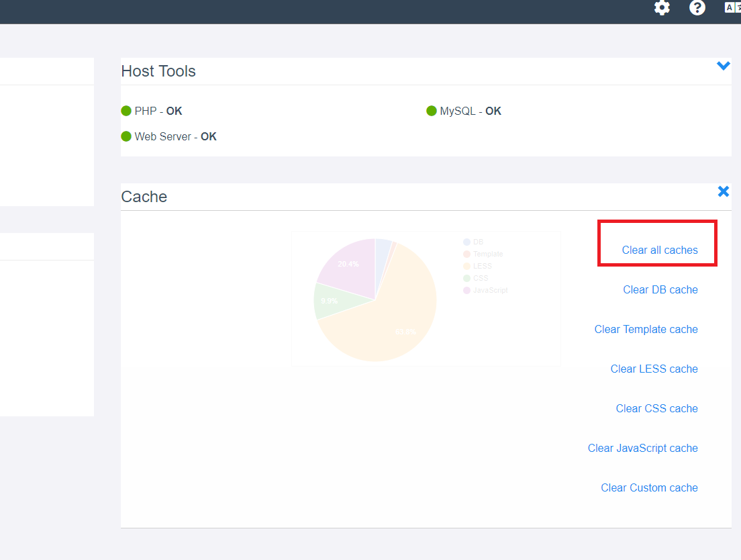This screenshot has height=560, width=741.
Task: Click the PHP green status indicator
Action: [126, 111]
